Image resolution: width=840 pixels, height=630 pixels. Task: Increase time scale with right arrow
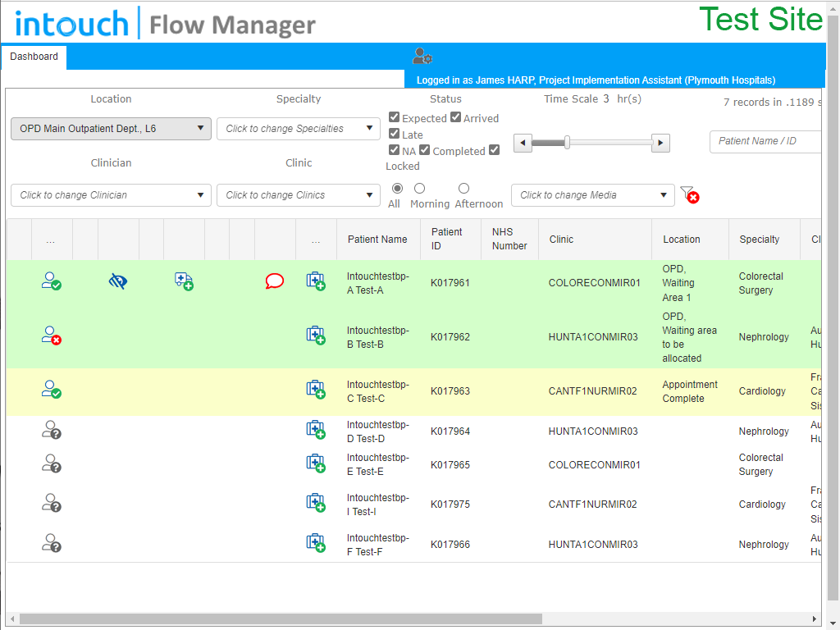point(660,143)
